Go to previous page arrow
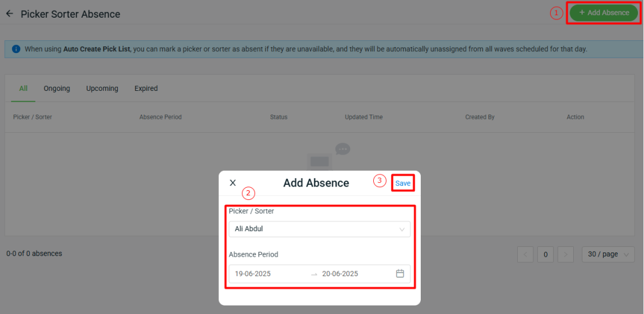 point(525,254)
